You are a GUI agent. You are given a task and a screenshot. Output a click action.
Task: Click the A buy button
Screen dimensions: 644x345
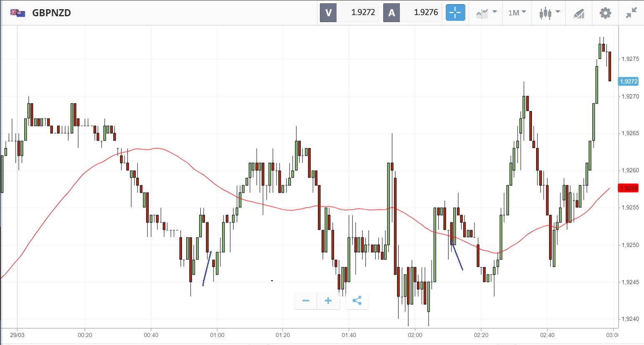[x=392, y=12]
